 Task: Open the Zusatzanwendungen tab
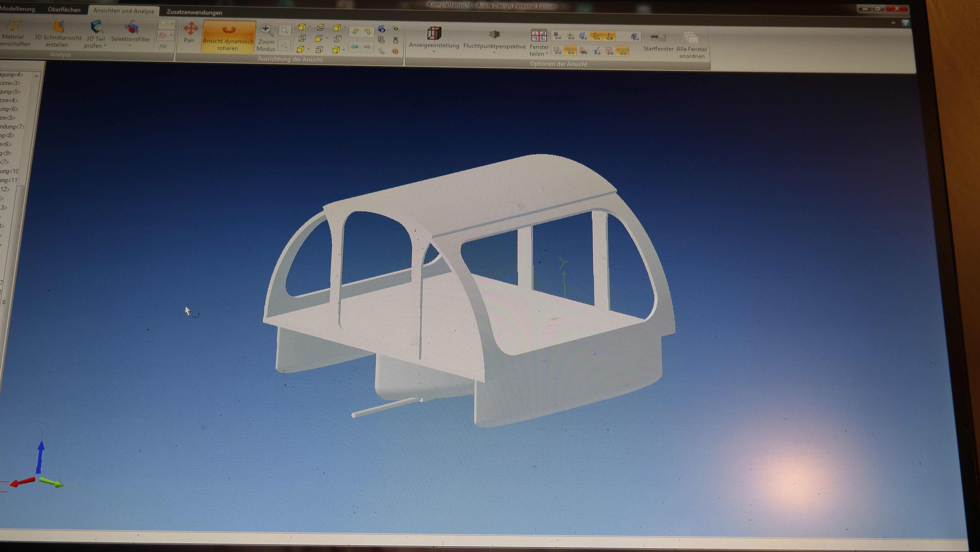coord(194,13)
